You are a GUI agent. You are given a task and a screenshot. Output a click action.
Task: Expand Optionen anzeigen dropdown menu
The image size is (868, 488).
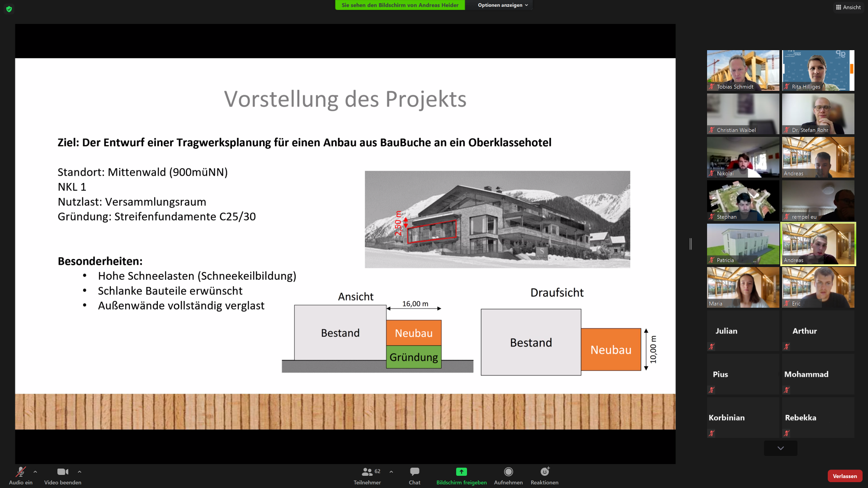(503, 5)
